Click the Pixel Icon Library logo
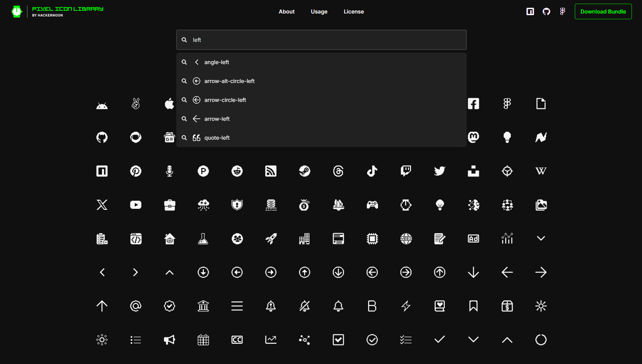 click(57, 11)
